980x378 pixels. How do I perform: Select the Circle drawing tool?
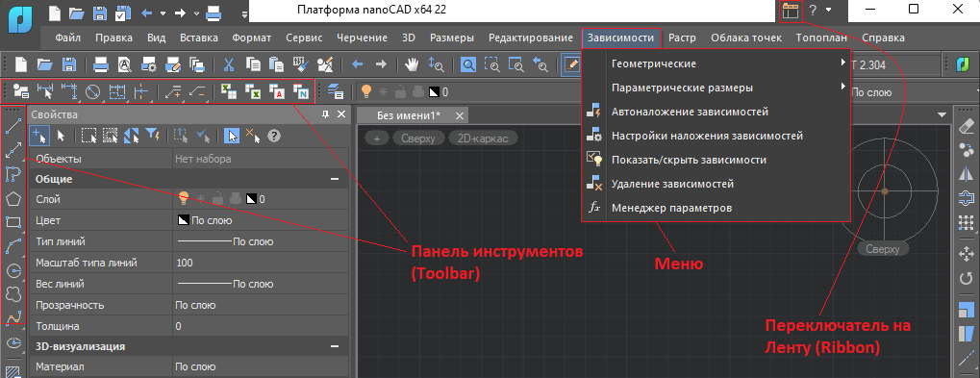tap(13, 270)
